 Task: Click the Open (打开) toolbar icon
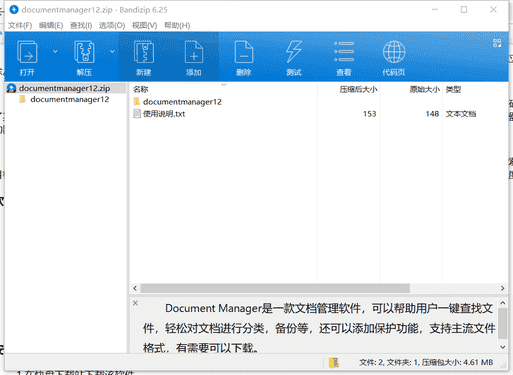(27, 52)
